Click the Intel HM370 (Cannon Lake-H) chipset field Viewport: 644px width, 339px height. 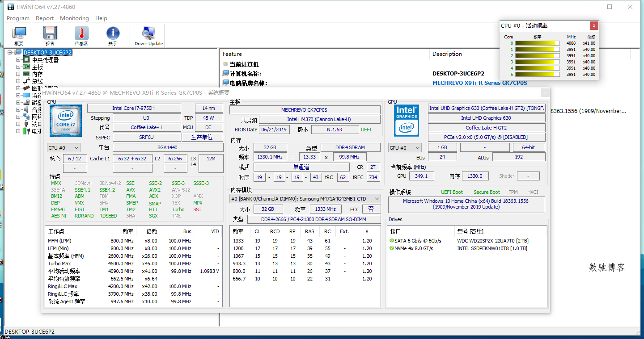point(320,120)
